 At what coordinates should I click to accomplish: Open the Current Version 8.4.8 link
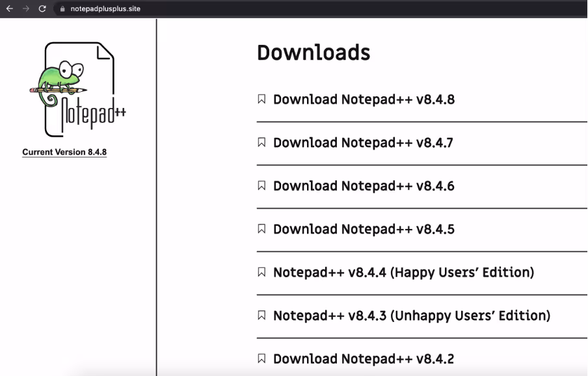tap(64, 152)
